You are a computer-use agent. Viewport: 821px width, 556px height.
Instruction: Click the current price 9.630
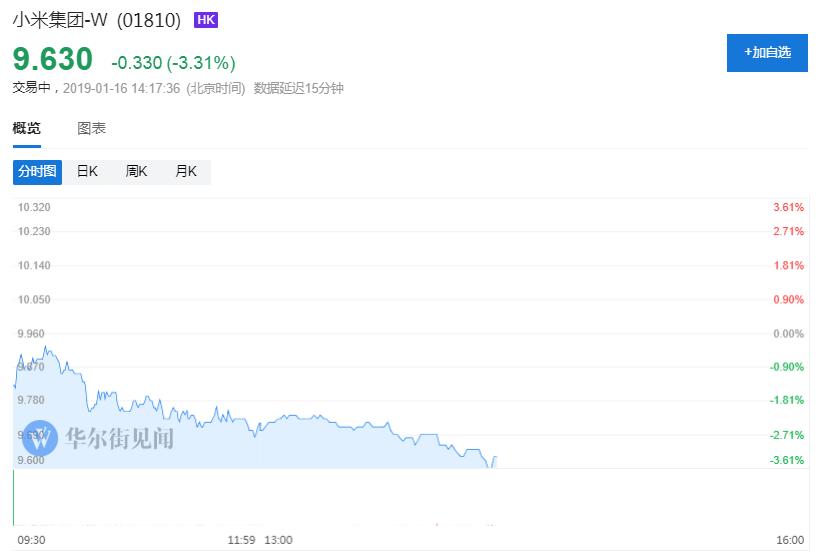pyautogui.click(x=52, y=60)
